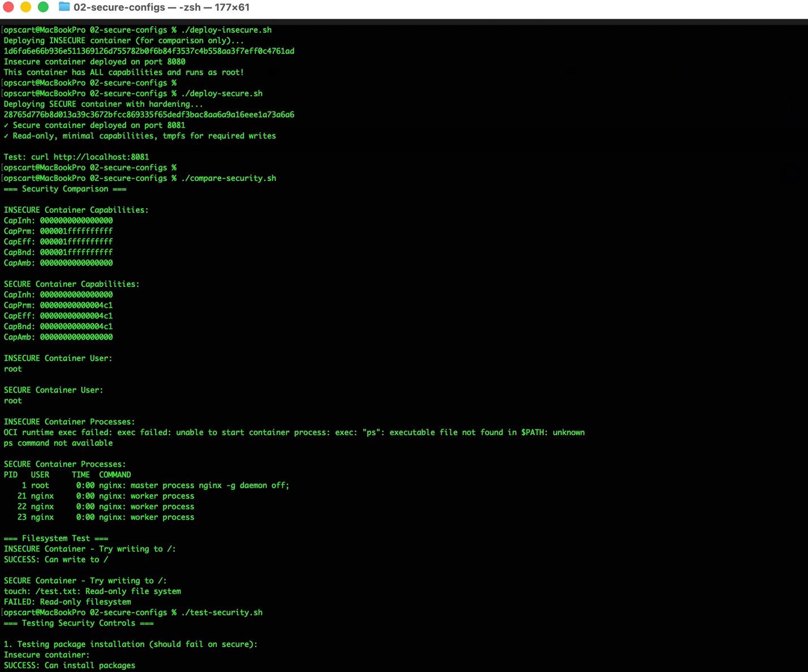This screenshot has width=808, height=672.
Task: Click 'SECURE Container Capabilities:' heading
Action: [72, 284]
